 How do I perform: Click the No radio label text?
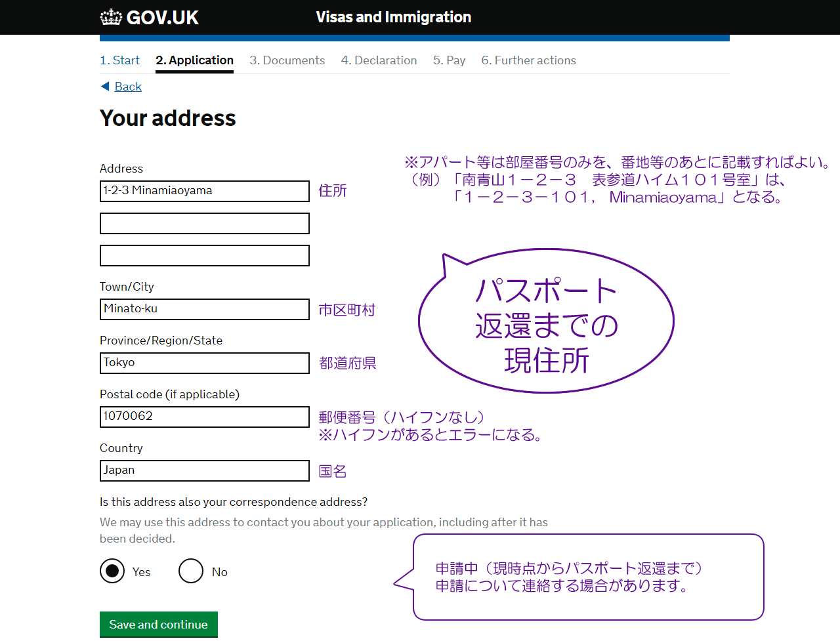pyautogui.click(x=220, y=572)
